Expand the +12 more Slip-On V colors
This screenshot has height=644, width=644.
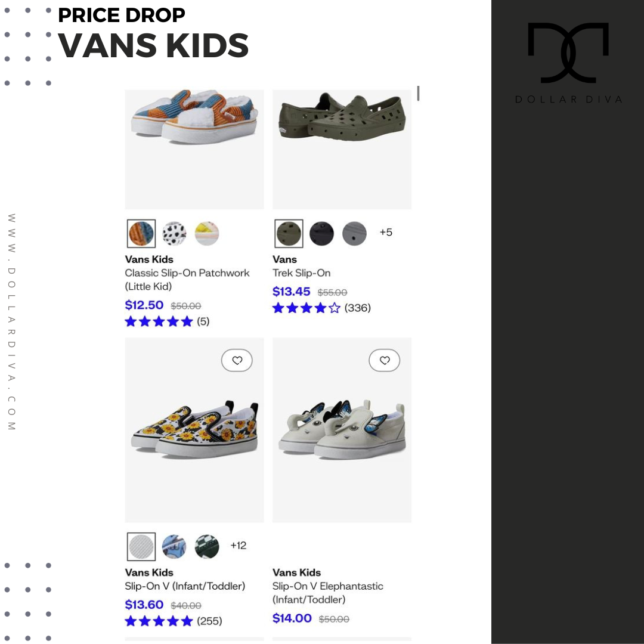click(x=238, y=546)
